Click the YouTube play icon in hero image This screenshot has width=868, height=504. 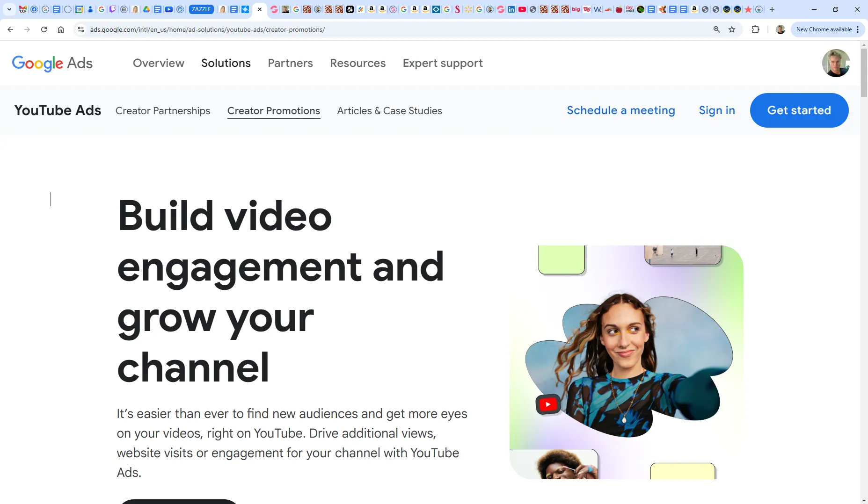pos(548,404)
